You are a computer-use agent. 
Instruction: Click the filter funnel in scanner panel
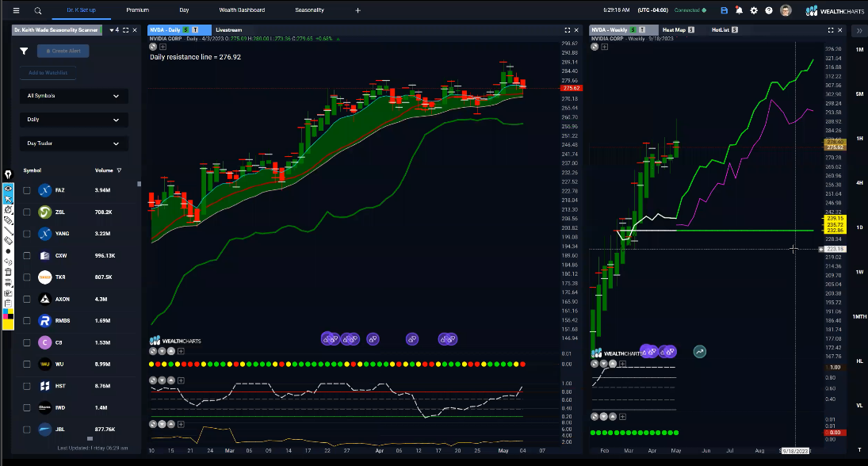[24, 51]
